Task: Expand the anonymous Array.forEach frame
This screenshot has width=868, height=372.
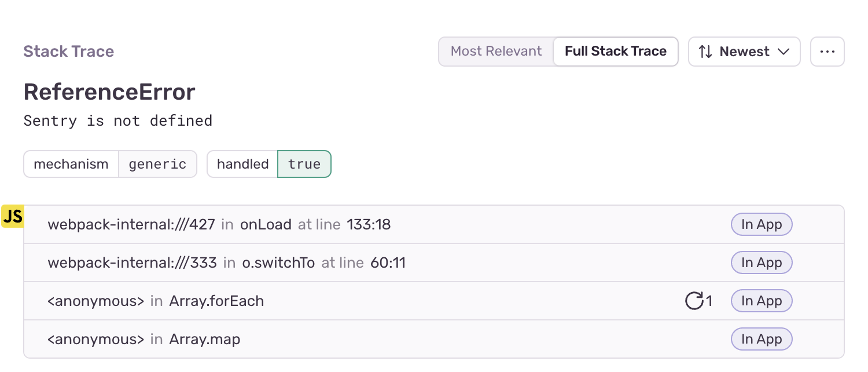Action: point(434,301)
